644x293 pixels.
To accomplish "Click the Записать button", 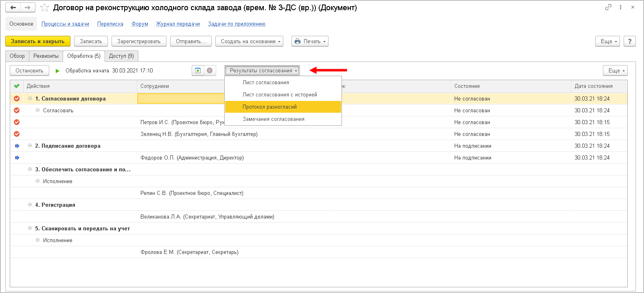I will [x=91, y=41].
